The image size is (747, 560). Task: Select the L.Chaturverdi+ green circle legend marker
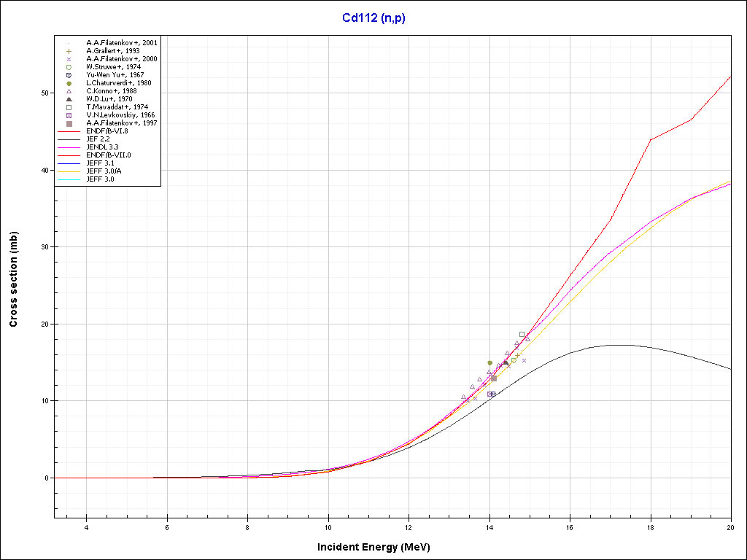tap(69, 83)
